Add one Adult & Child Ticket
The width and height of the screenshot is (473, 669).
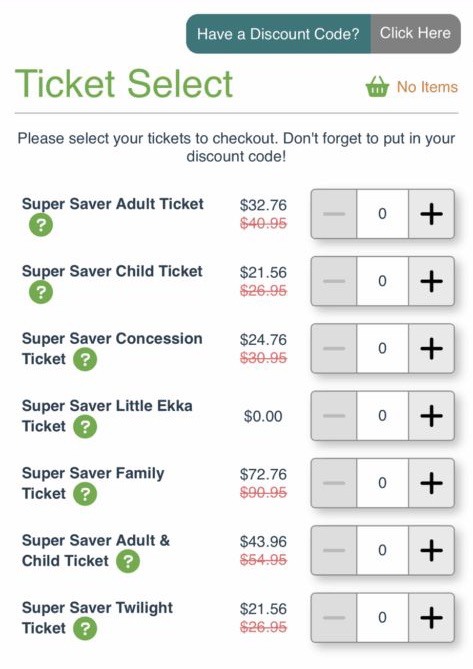click(431, 550)
